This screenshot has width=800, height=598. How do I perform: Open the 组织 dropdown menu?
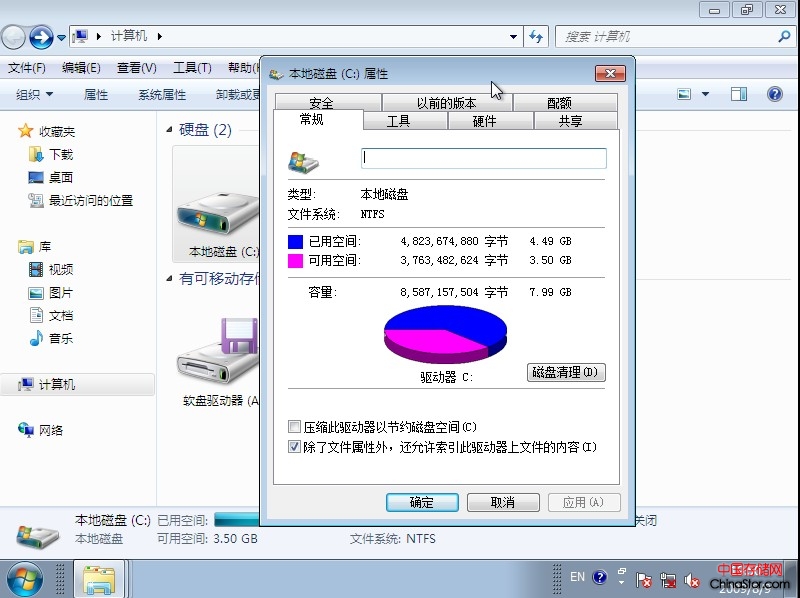[34, 95]
